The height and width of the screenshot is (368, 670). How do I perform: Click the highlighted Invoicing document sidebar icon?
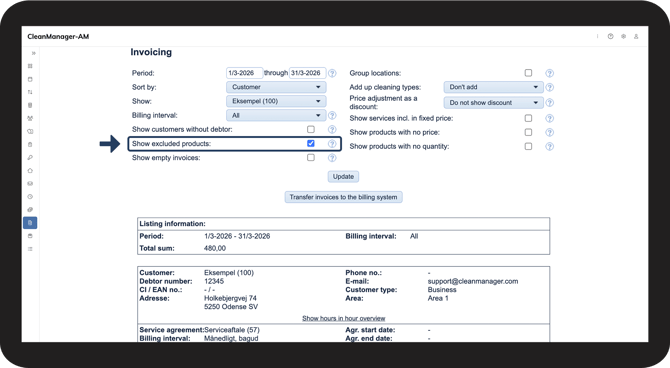(x=30, y=223)
